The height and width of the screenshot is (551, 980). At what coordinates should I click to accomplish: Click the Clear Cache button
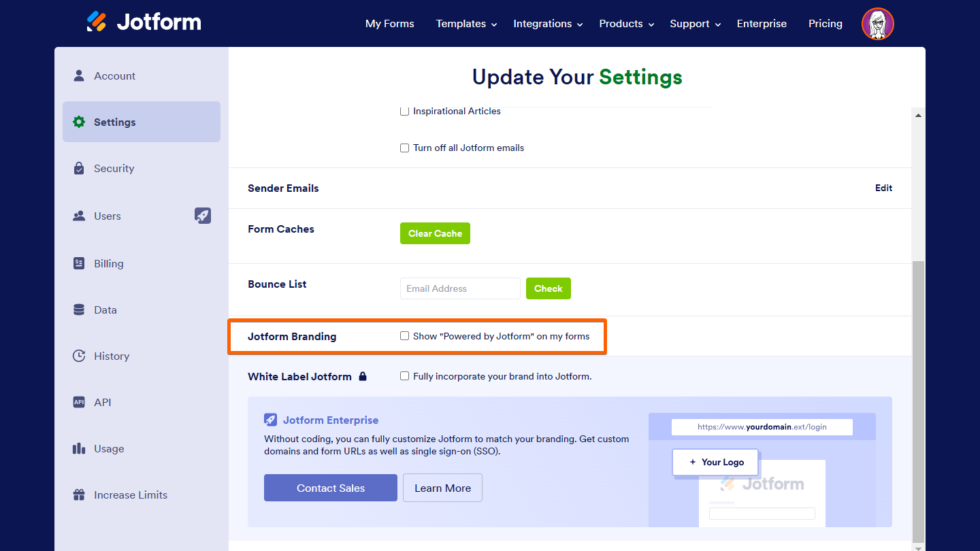coord(435,233)
